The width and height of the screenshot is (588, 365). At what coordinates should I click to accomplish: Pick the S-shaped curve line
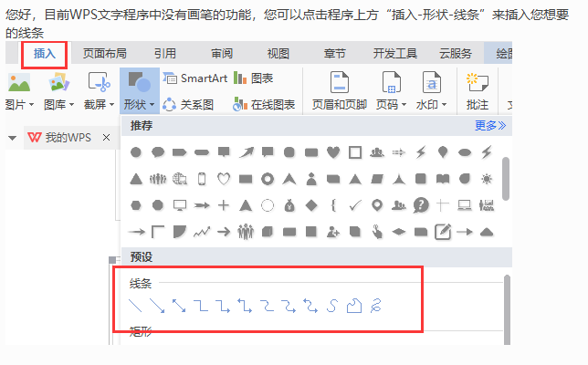[x=332, y=306]
